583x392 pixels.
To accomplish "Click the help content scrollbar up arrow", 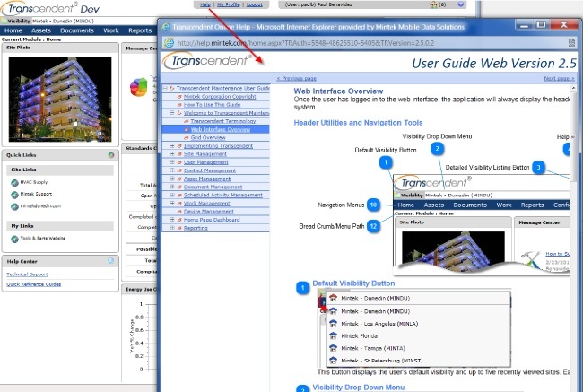I will pos(573,88).
